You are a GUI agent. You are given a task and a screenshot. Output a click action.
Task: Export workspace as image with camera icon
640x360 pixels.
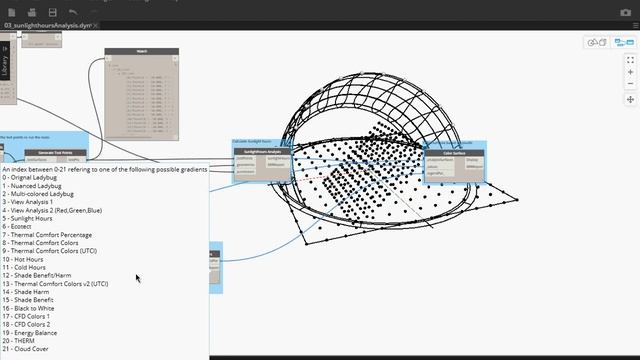click(x=625, y=13)
